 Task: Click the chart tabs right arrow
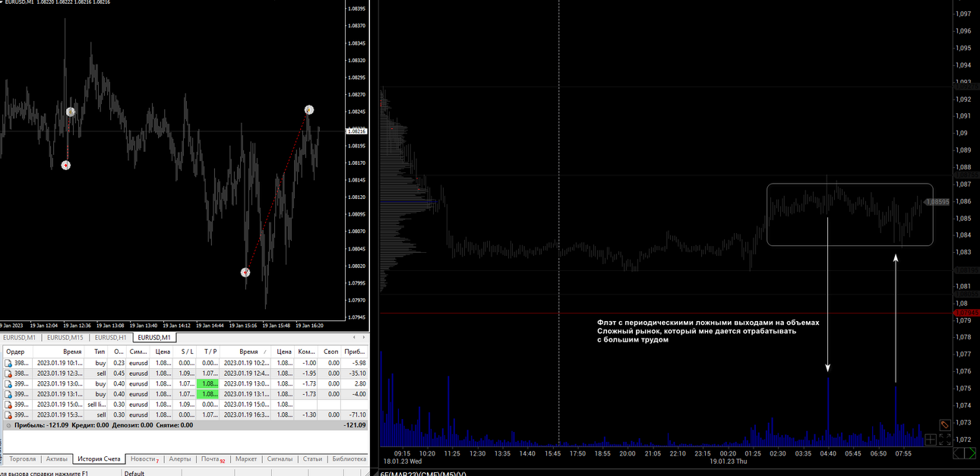tap(363, 337)
